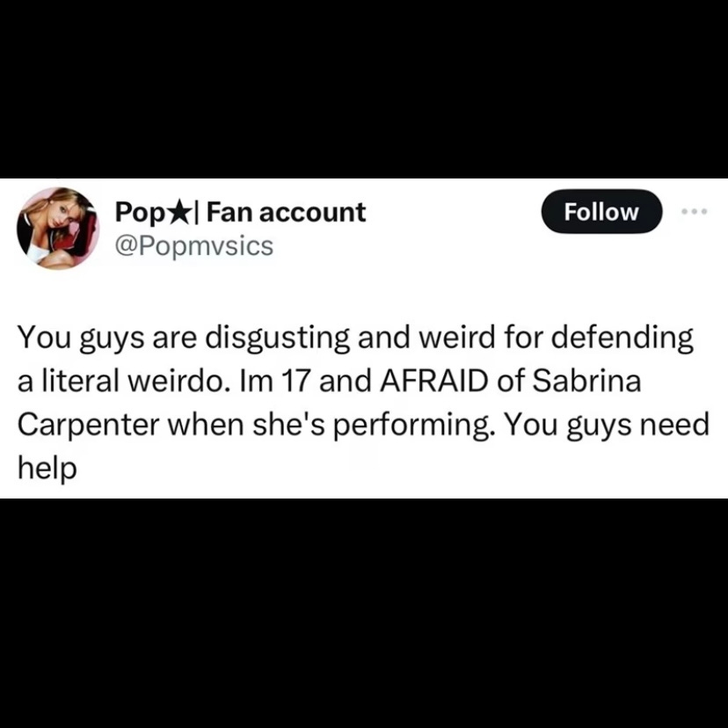
Task: Click the word "Carpenter" in the tweet
Action: (89, 426)
